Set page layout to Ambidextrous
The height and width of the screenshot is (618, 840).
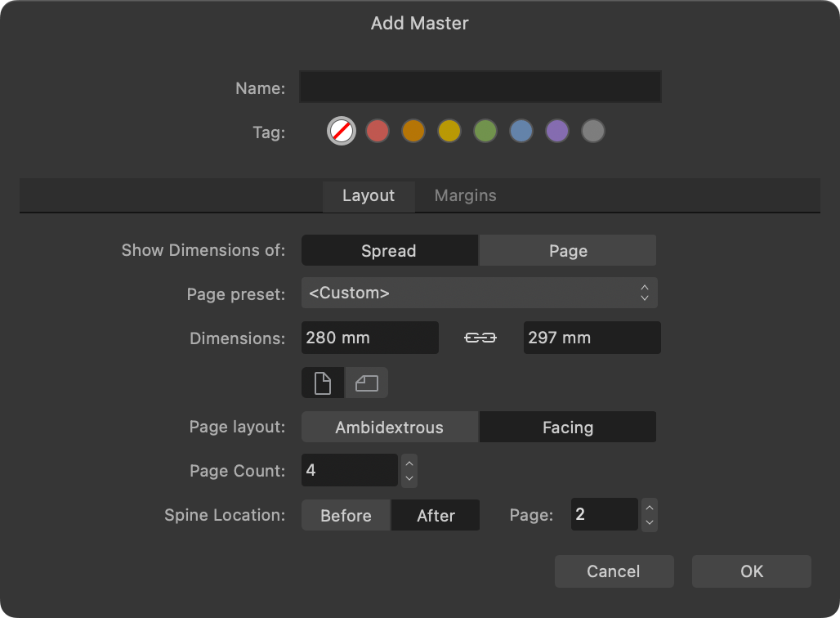point(390,428)
